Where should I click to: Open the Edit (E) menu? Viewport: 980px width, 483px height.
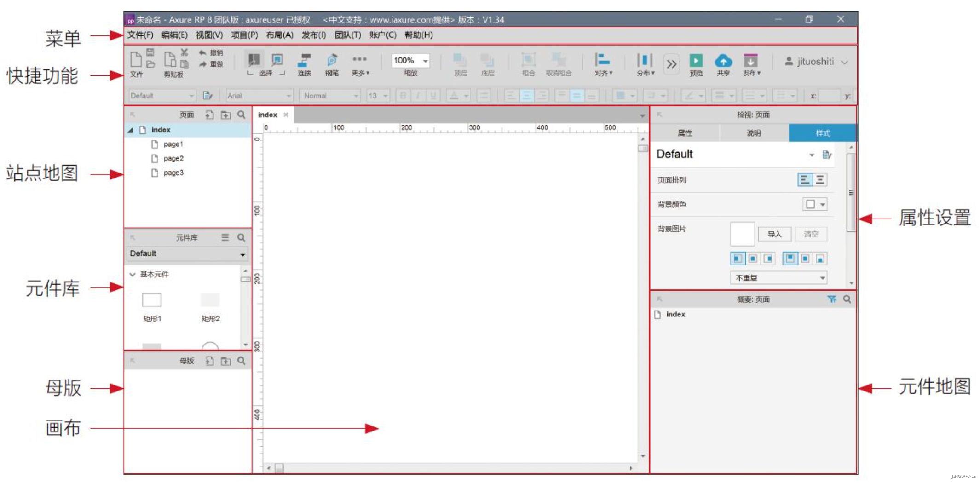(174, 35)
